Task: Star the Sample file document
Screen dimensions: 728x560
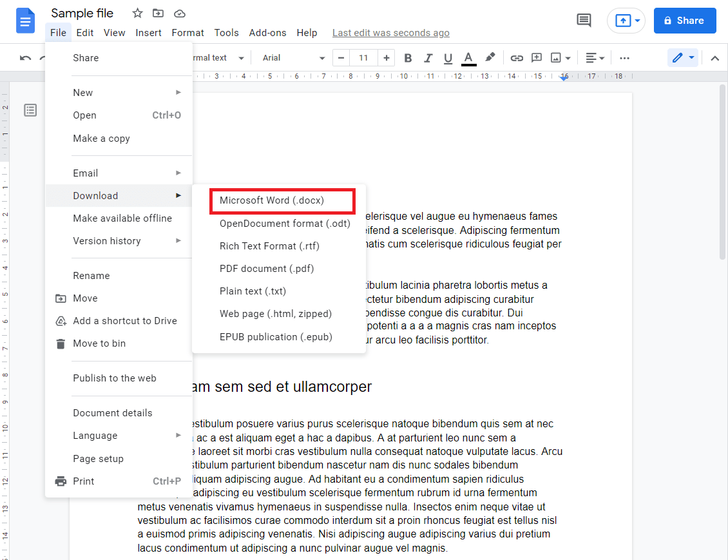Action: click(x=137, y=12)
